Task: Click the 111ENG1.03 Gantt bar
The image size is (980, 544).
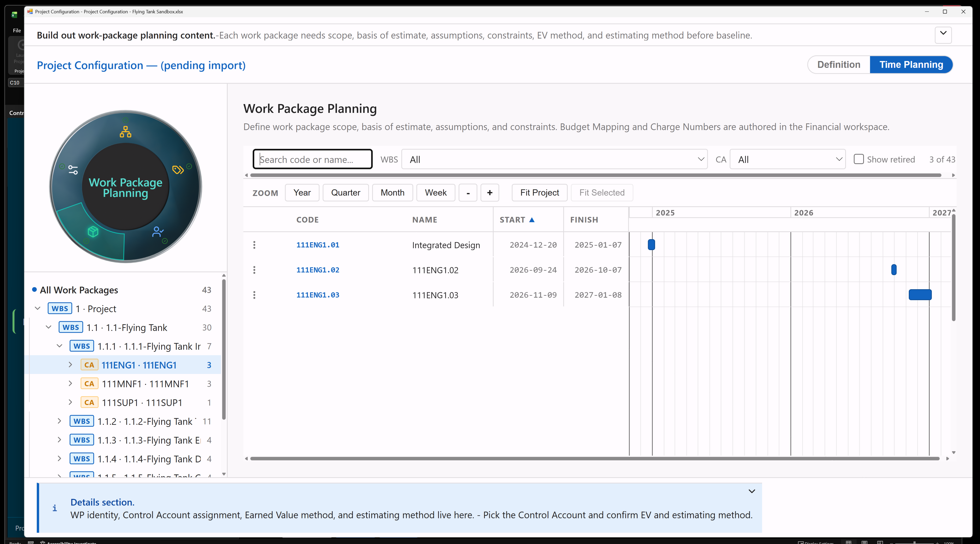Action: 920,295
